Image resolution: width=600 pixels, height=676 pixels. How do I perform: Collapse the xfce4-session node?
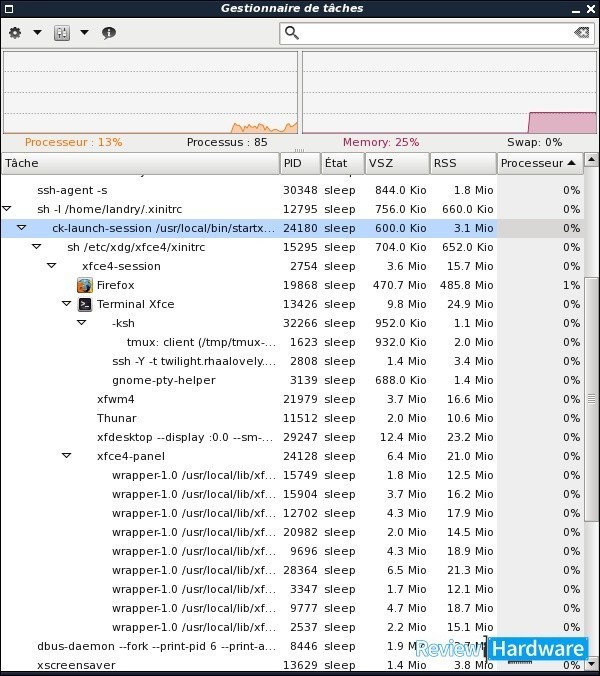click(52, 266)
